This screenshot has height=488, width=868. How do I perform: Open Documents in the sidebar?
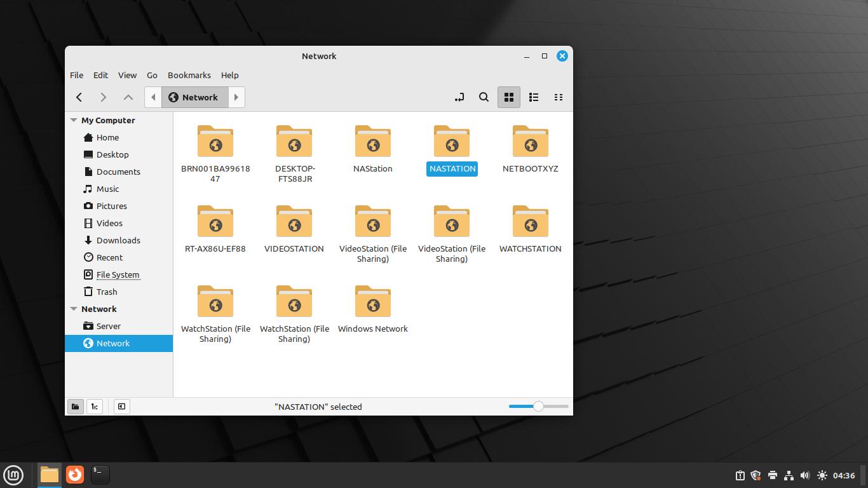119,172
